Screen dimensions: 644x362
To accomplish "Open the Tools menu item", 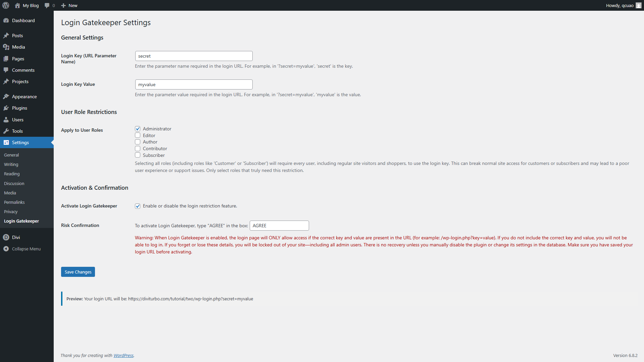I will 17,131.
